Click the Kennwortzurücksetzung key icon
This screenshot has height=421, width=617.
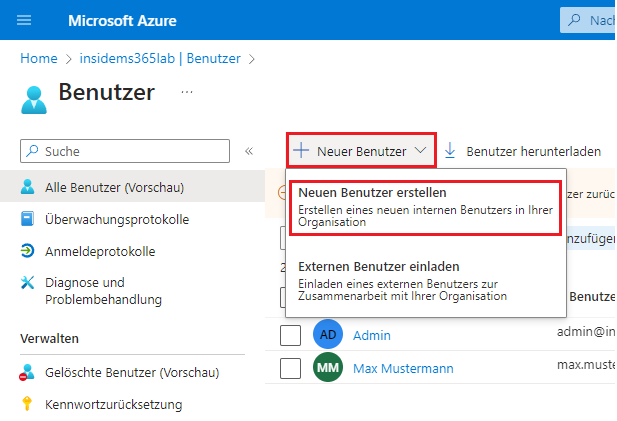click(28, 405)
